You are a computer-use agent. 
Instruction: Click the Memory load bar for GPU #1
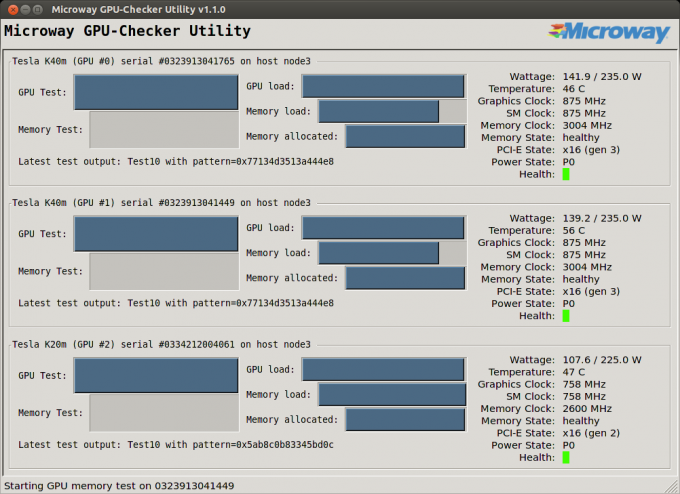click(x=392, y=253)
